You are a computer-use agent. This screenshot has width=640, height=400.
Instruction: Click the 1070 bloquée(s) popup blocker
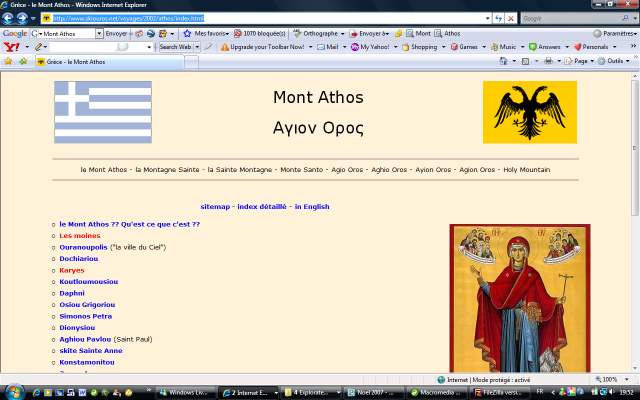pyautogui.click(x=260, y=33)
